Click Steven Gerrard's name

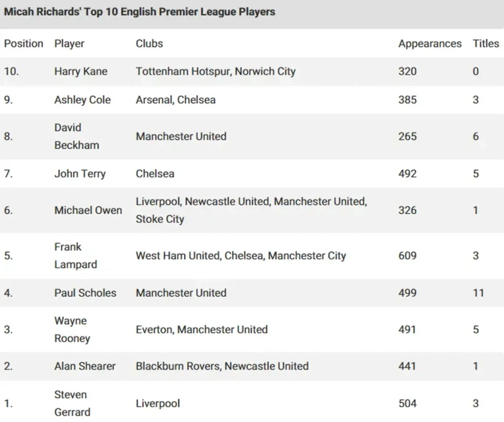pos(72,403)
